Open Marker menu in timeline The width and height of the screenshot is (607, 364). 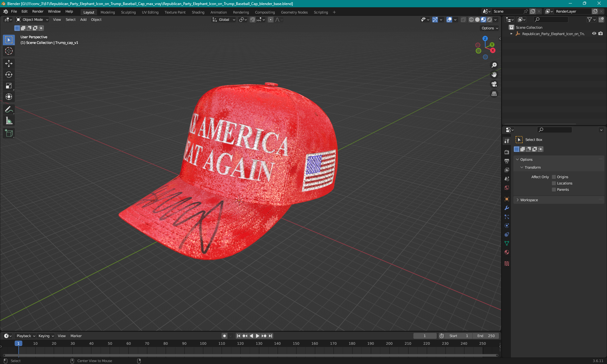tap(76, 336)
